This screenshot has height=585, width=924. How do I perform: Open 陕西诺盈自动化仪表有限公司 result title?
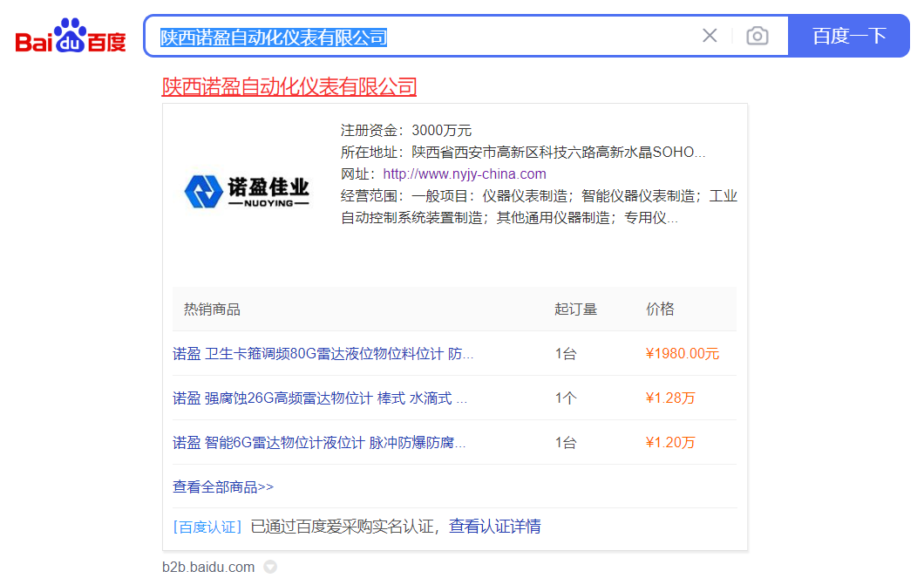coord(289,87)
